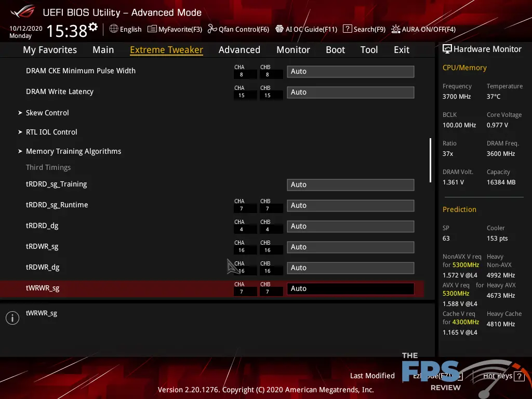Open tRDRD_dg Auto field

click(351, 226)
